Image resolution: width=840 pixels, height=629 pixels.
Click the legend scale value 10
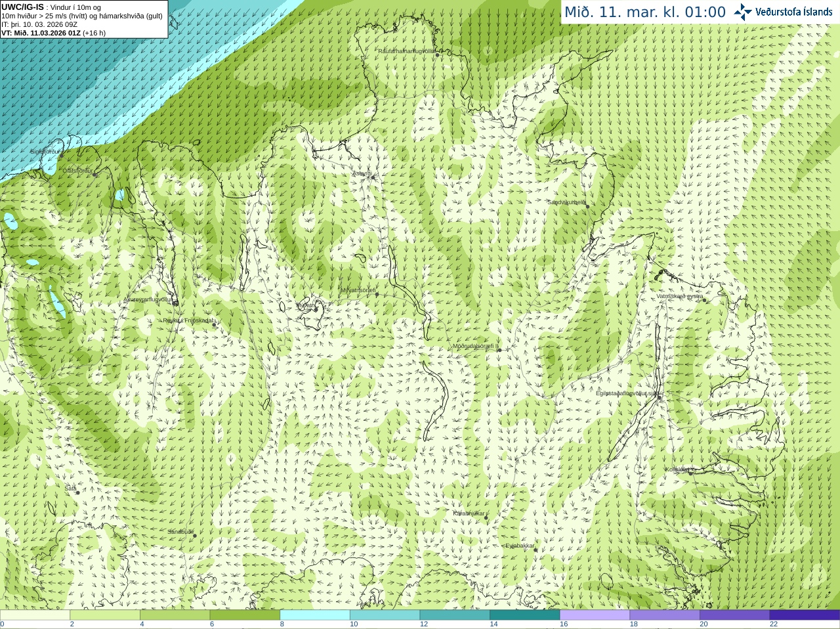coord(354,624)
